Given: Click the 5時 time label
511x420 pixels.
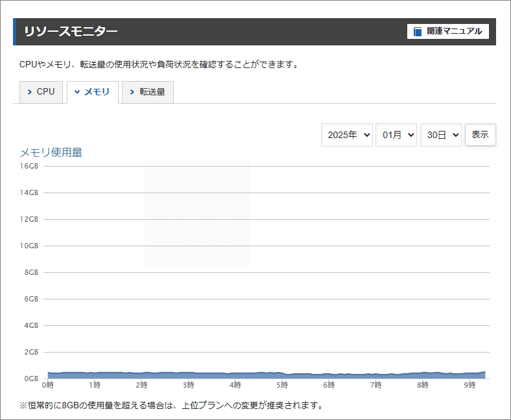Looking at the screenshot, I should [282, 385].
